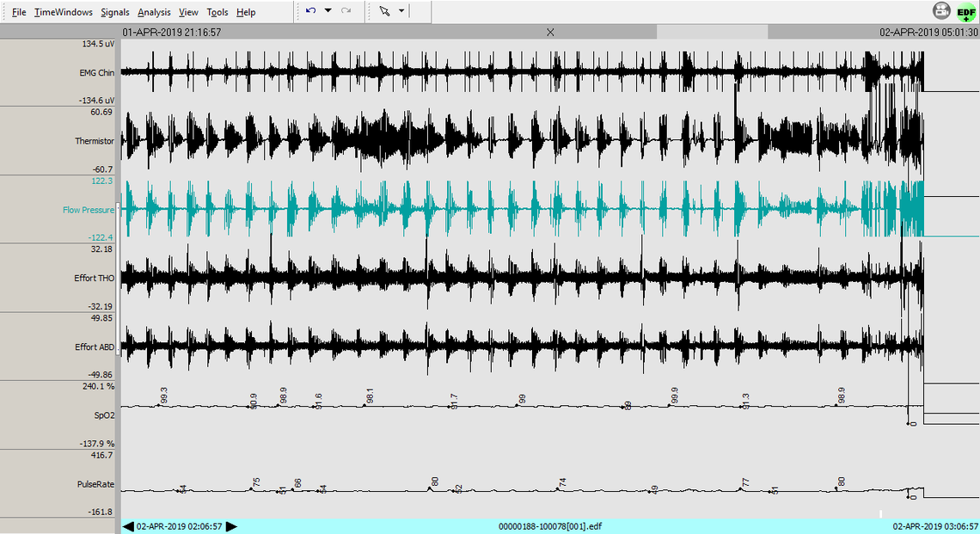
Task: Open the Signals menu
Action: pos(115,12)
